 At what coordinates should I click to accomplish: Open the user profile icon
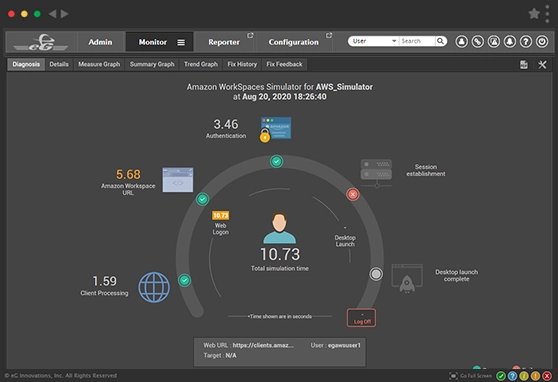point(462,42)
